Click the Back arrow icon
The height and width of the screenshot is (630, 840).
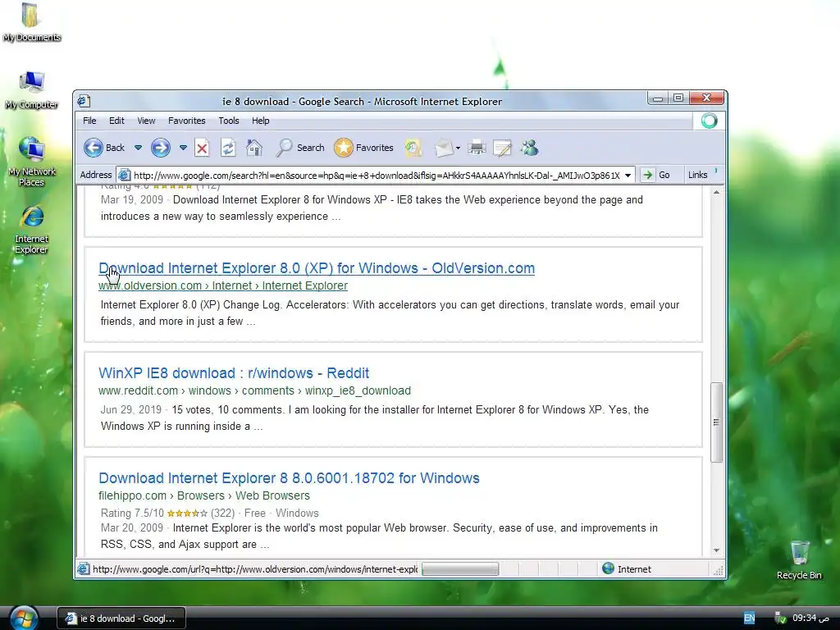pos(94,148)
